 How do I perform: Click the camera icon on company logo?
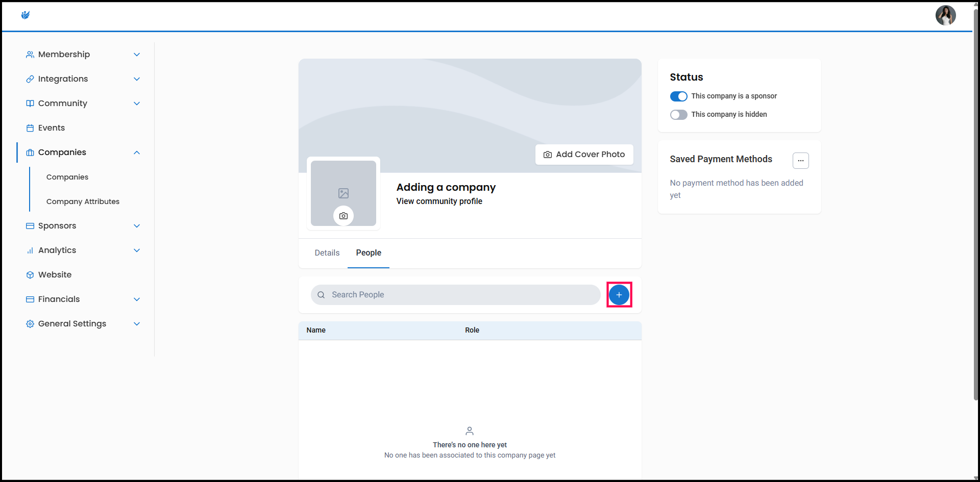344,216
